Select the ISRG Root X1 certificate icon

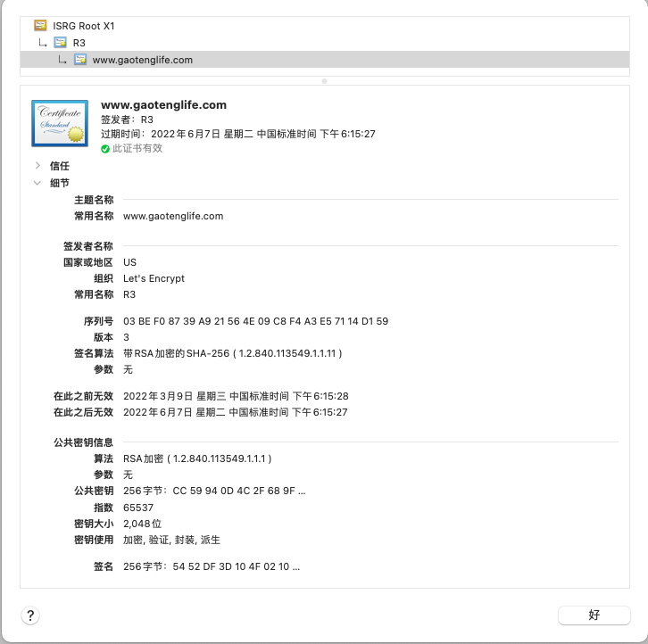click(x=40, y=26)
